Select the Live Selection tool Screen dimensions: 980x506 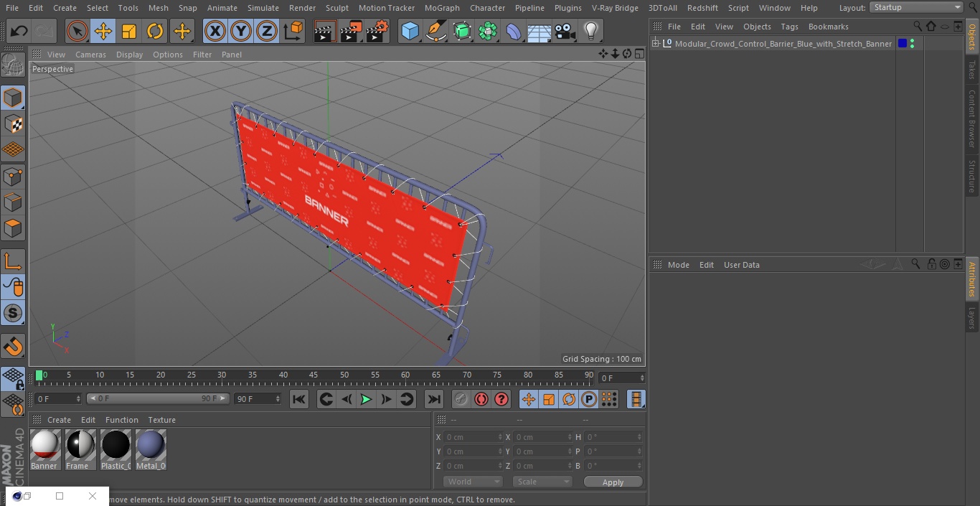pos(77,31)
